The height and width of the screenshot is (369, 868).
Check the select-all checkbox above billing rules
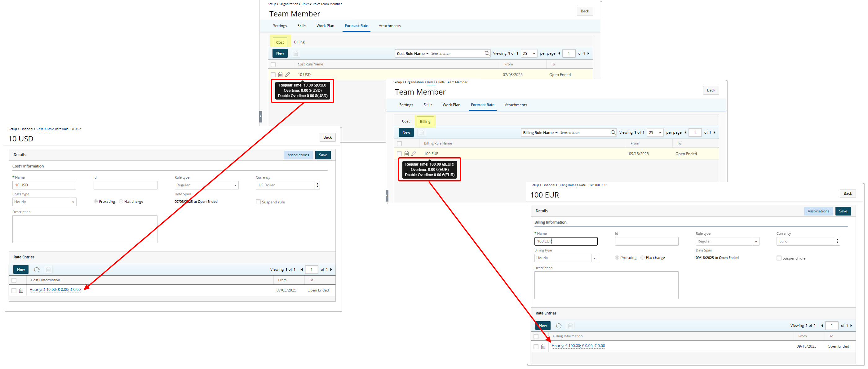[399, 143]
